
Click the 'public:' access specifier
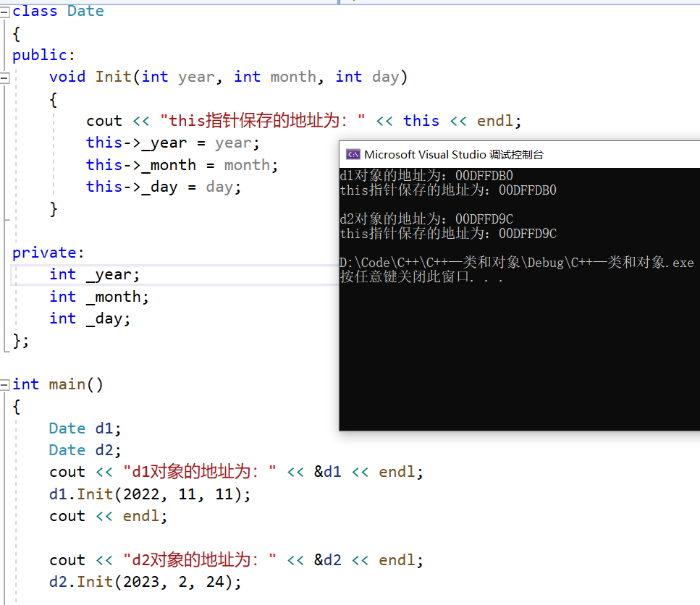click(43, 55)
